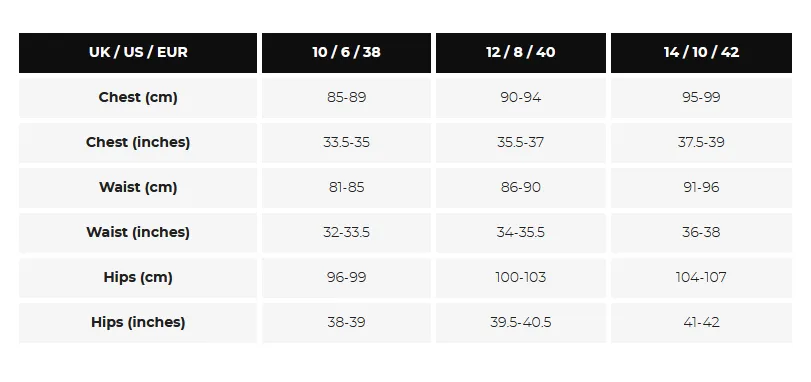The image size is (811, 382).
Task: Click the Waist (inches) row label
Action: tap(138, 233)
